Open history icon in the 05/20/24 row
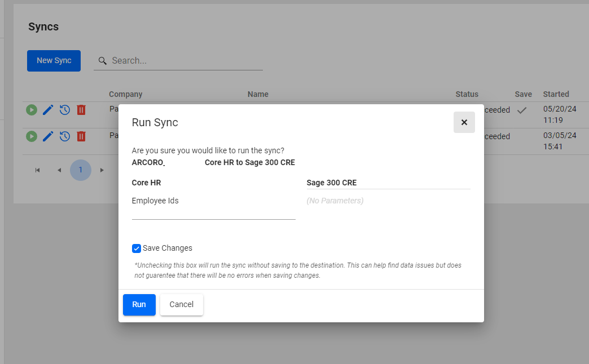 (x=65, y=110)
